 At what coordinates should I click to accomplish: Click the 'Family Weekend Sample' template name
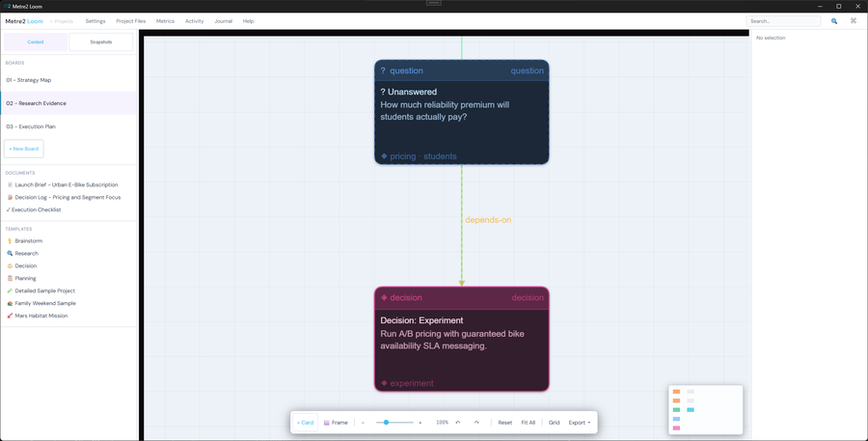[x=45, y=304]
